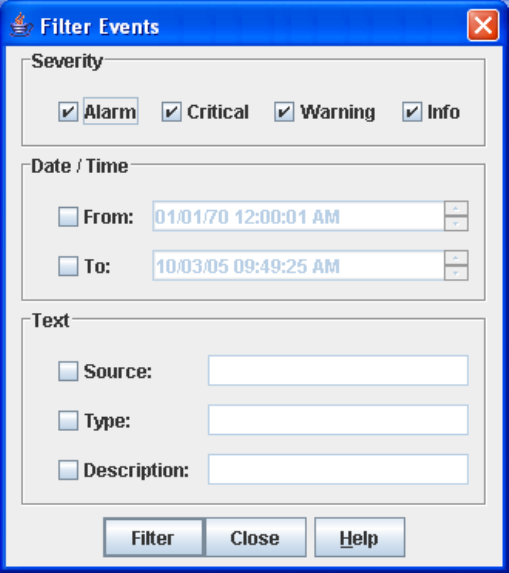Decrease the From date spinner value
509x573 pixels.
coord(456,224)
